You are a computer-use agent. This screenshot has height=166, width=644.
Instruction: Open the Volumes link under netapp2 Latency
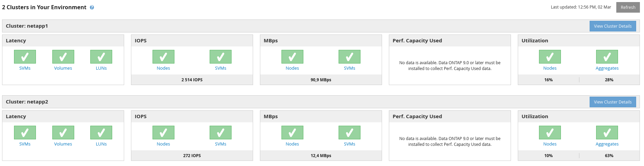[x=63, y=144]
